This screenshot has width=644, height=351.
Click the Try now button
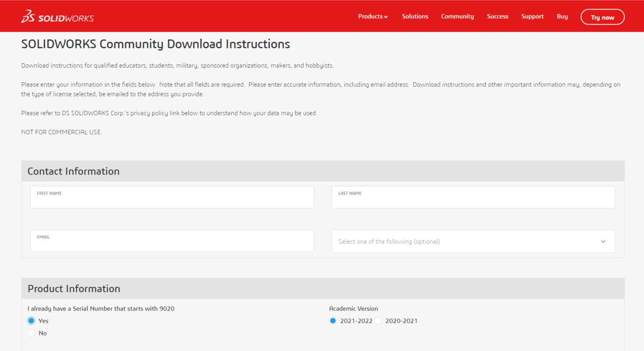(x=602, y=17)
